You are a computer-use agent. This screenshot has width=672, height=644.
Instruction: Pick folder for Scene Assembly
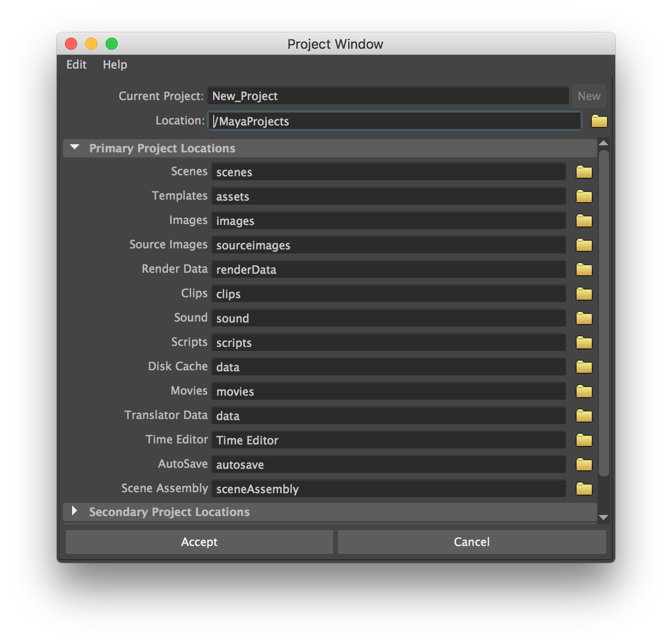pyautogui.click(x=584, y=489)
